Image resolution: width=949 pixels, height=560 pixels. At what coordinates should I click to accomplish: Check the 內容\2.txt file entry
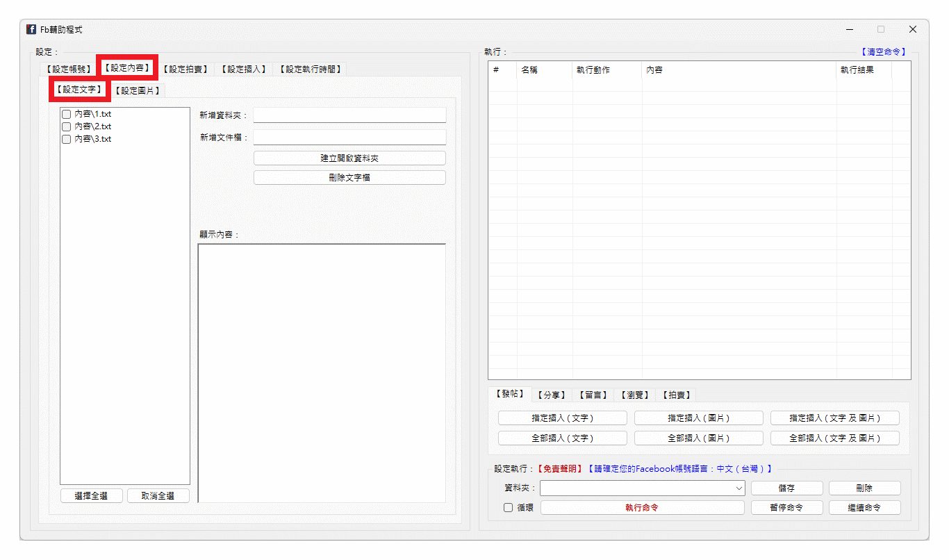click(x=67, y=126)
